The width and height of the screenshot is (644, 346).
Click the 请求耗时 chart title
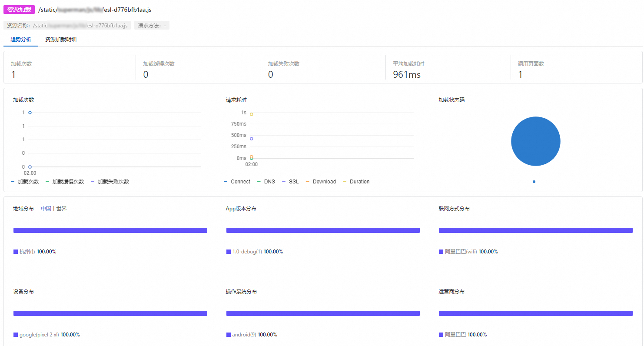point(236,100)
